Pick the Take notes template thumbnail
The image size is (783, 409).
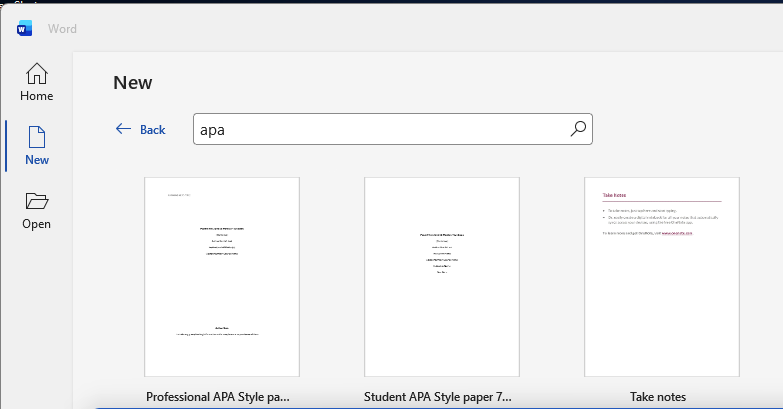tap(662, 276)
